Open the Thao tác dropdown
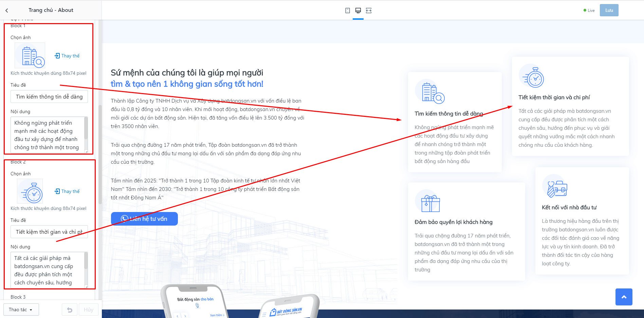Image resolution: width=644 pixels, height=318 pixels. click(21, 310)
